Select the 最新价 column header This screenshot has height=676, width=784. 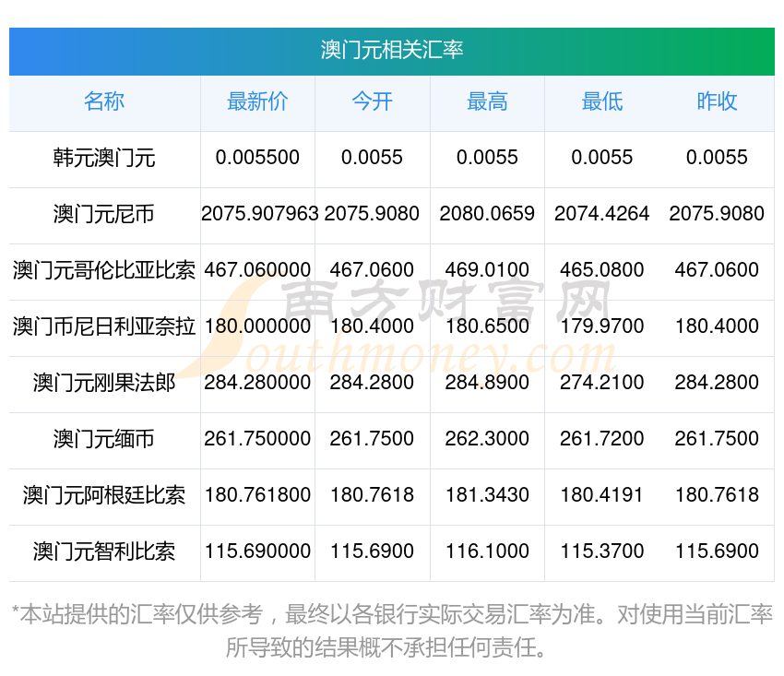pyautogui.click(x=257, y=101)
